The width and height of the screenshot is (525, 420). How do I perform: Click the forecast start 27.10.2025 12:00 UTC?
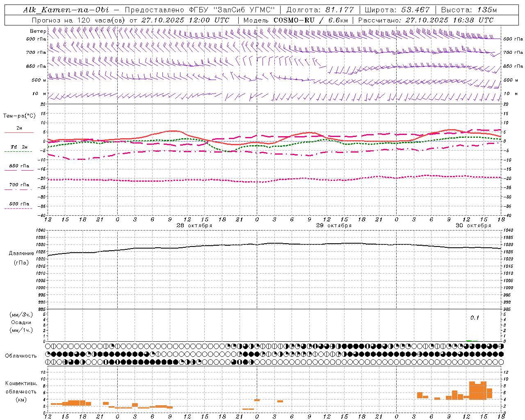click(185, 20)
